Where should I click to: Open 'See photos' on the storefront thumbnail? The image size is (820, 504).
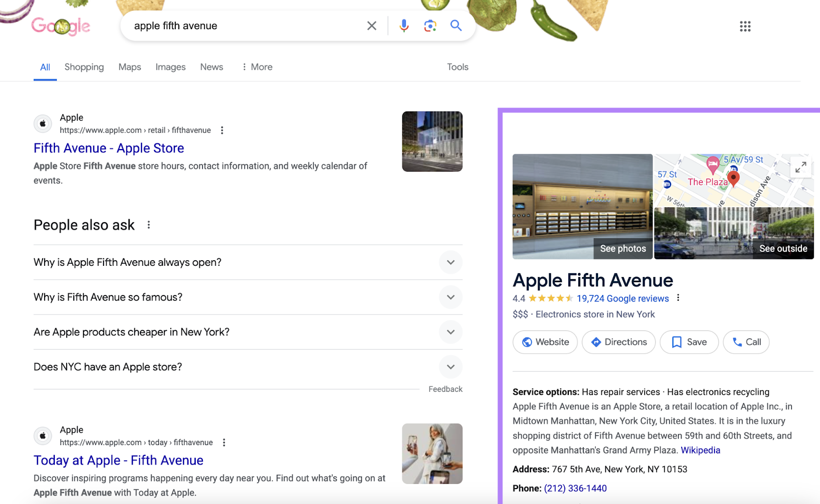622,248
